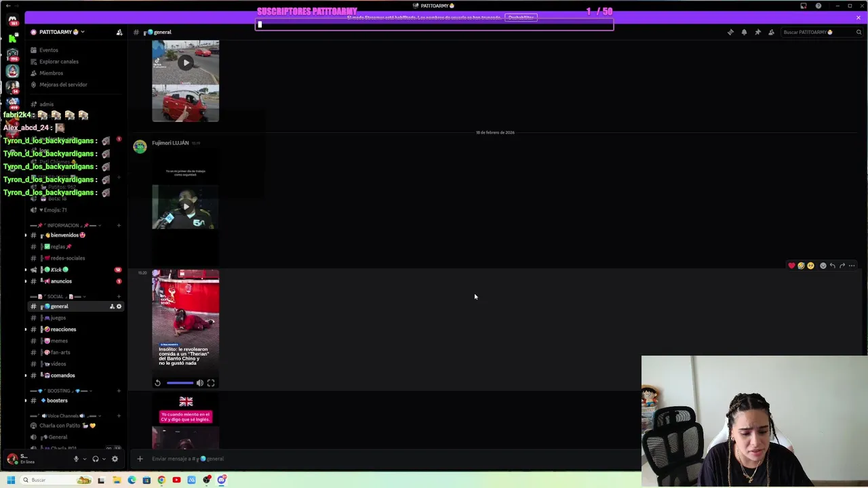Play the Fujimori LUJÁN video clip
Image resolution: width=868 pixels, height=488 pixels.
186,207
